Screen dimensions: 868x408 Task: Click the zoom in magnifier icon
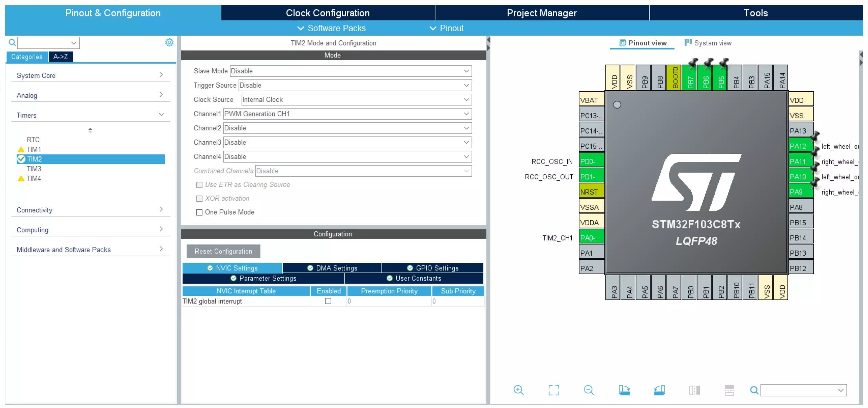(x=518, y=390)
